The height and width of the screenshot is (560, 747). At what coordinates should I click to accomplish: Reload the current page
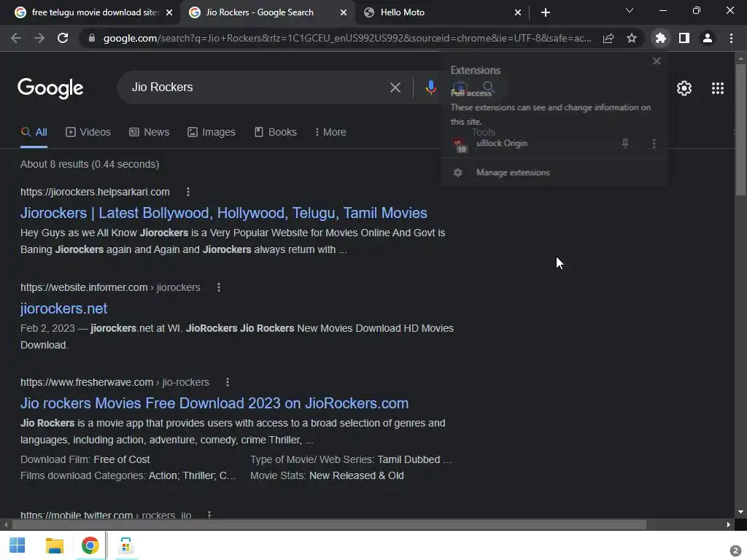[x=63, y=38]
